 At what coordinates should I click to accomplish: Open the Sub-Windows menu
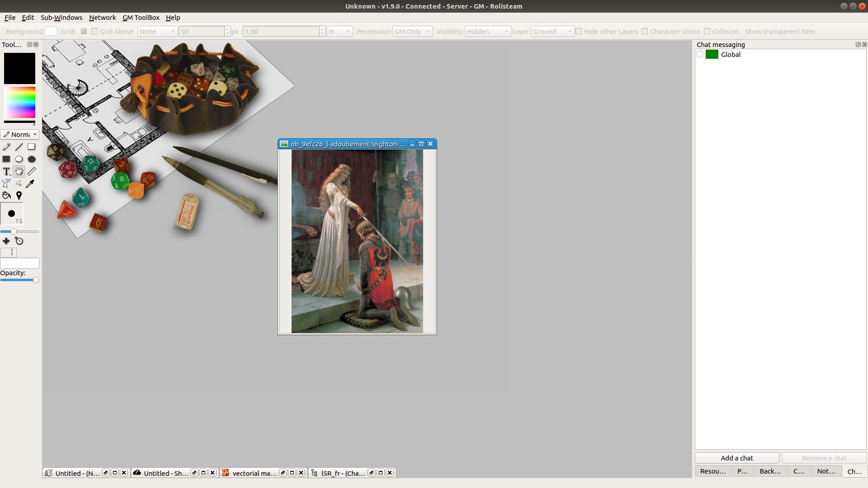click(61, 18)
